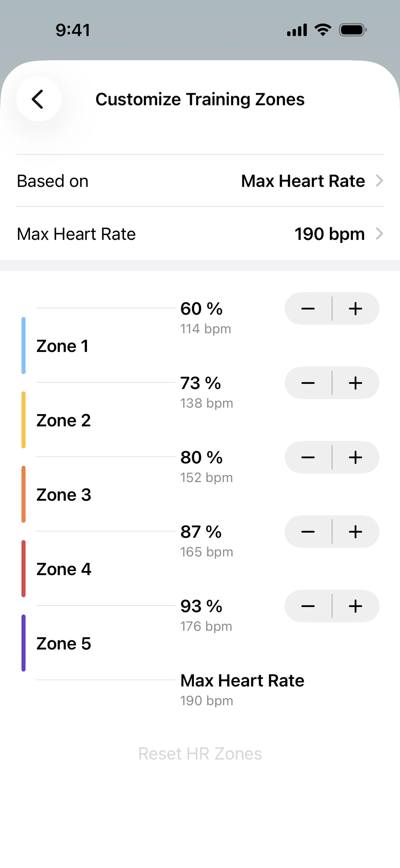Tap minus for the 87% threshold
The image size is (400, 868).
(308, 532)
